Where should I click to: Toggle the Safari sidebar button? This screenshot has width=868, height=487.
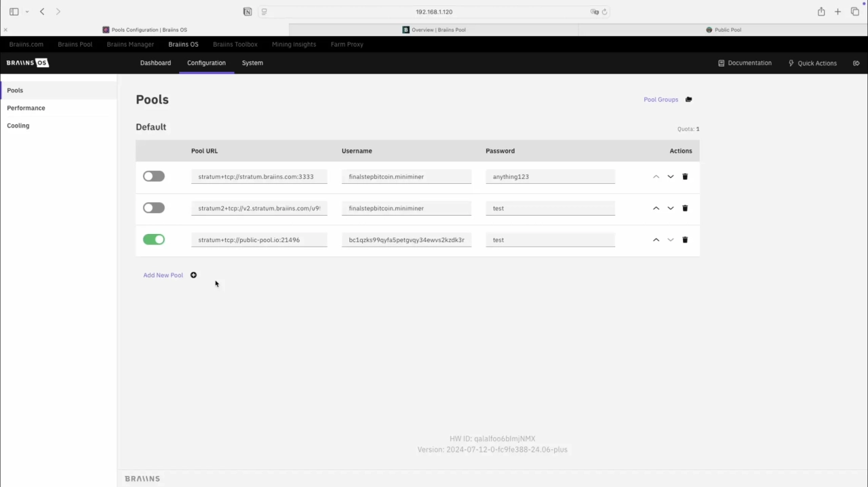(x=14, y=12)
